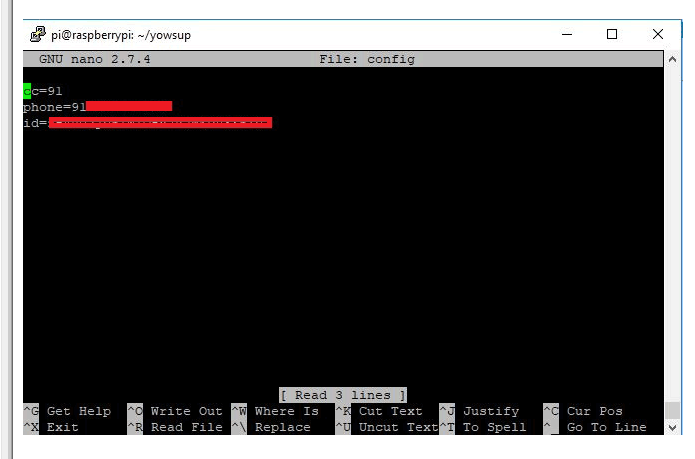This screenshot has height=459, width=695.
Task: Click the '[ Read 3 lines ]' status message
Action: pos(343,395)
